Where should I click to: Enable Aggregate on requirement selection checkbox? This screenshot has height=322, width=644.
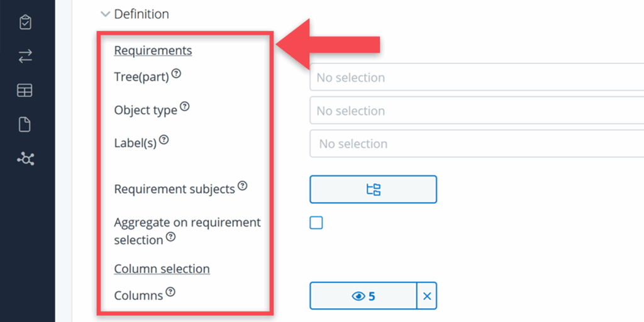click(316, 223)
